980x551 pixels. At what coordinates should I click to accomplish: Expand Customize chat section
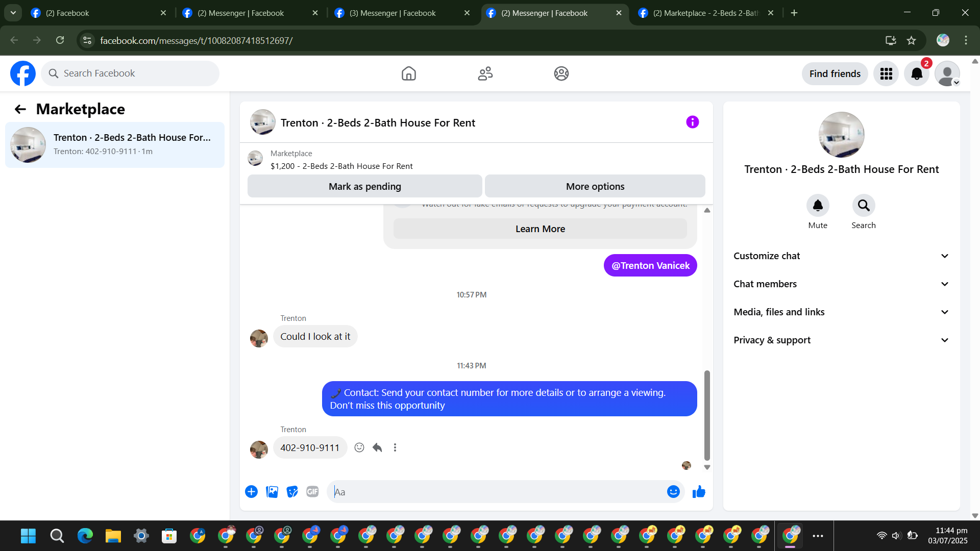click(841, 256)
